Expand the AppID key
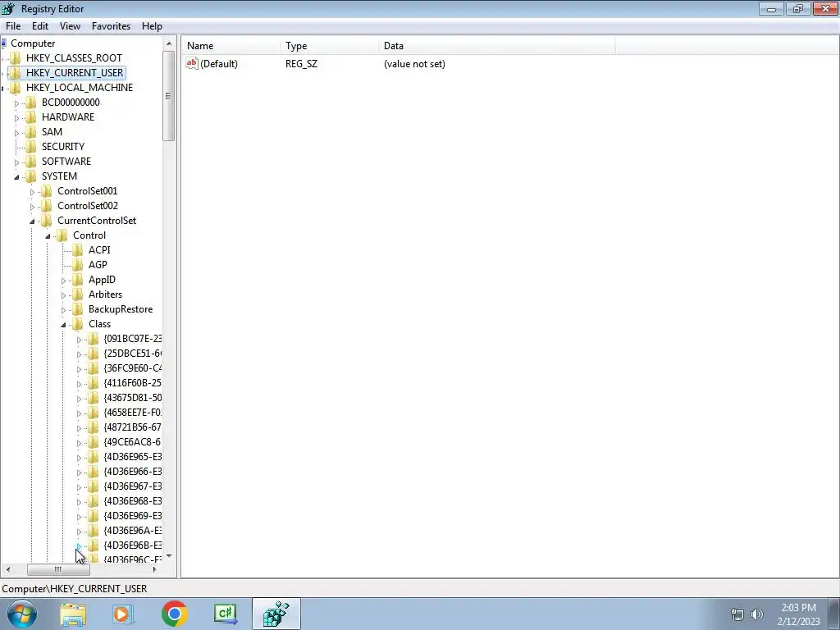840x630 pixels. 63,281
